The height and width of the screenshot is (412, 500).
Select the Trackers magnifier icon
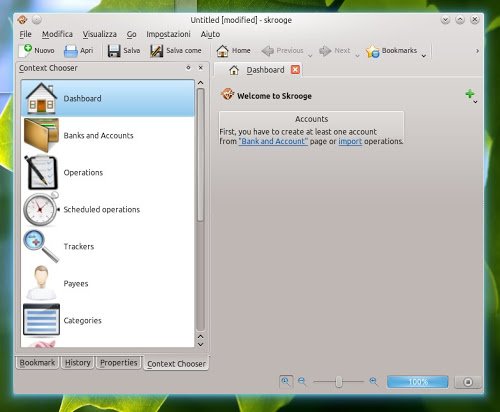point(41,246)
